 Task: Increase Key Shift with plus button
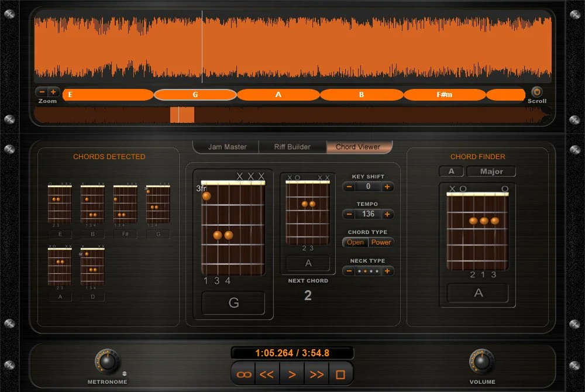pyautogui.click(x=387, y=187)
